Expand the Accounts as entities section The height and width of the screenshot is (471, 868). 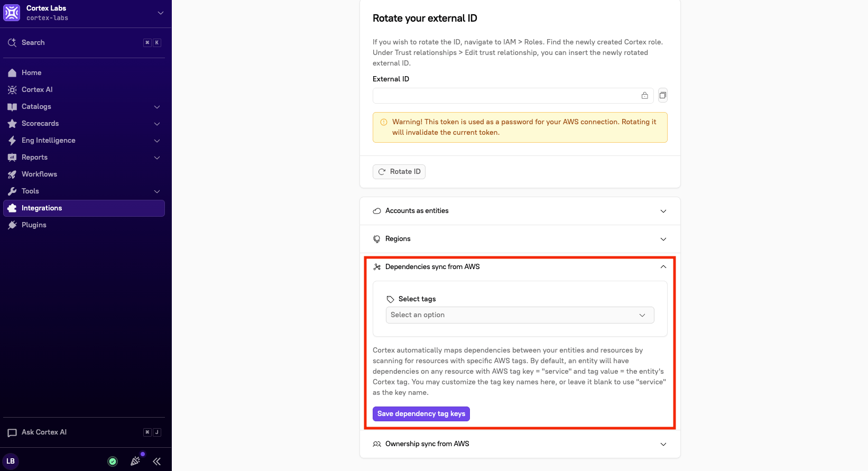click(x=520, y=211)
